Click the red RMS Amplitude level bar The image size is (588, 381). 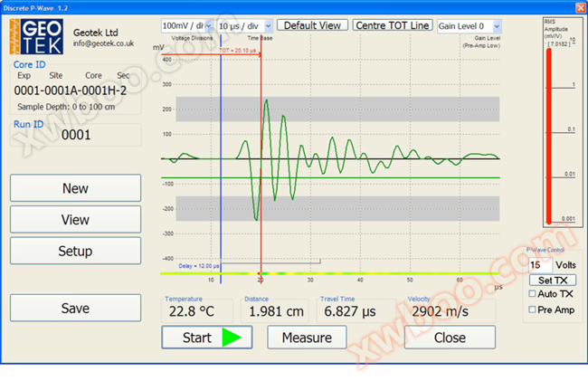coord(547,136)
